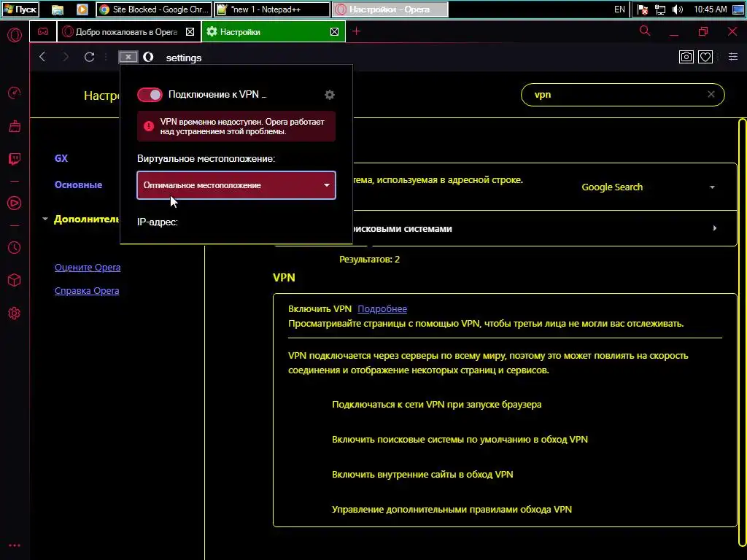Open new tab with plus button
The image size is (747, 560).
point(356,31)
